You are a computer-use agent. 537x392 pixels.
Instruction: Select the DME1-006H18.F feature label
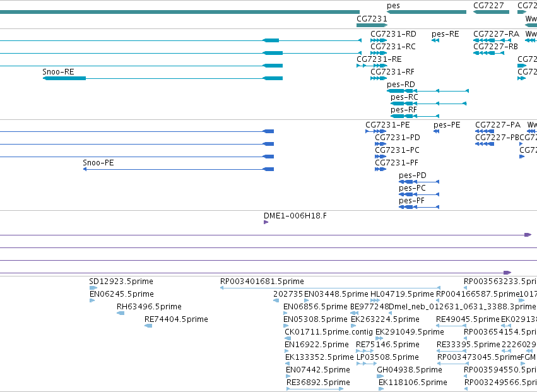coord(295,216)
